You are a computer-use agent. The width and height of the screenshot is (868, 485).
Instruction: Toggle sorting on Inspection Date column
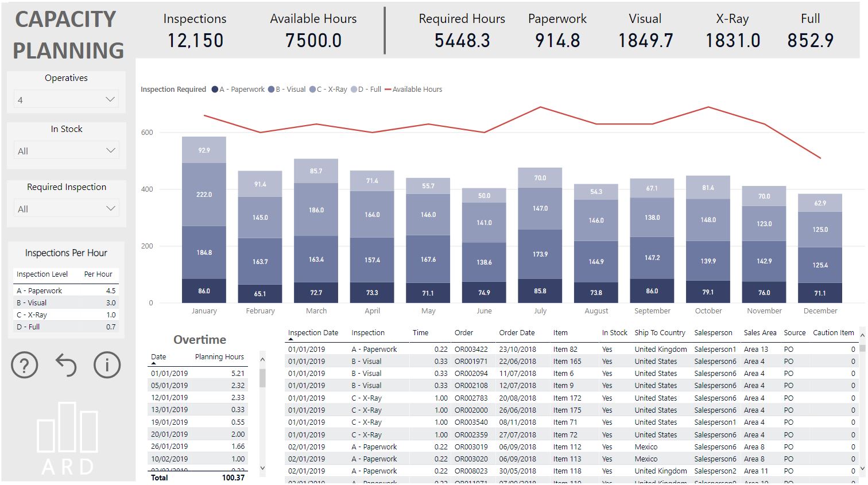click(x=313, y=332)
